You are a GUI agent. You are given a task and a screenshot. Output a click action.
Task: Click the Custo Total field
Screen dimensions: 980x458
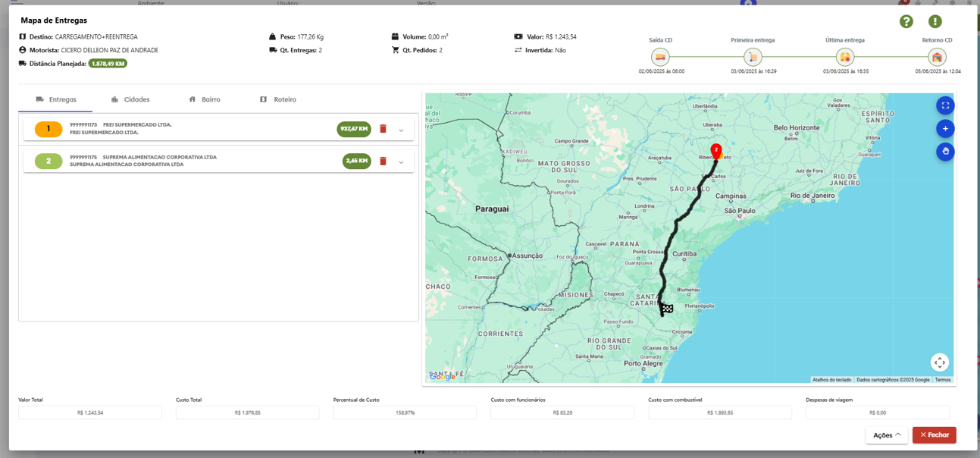coord(248,413)
